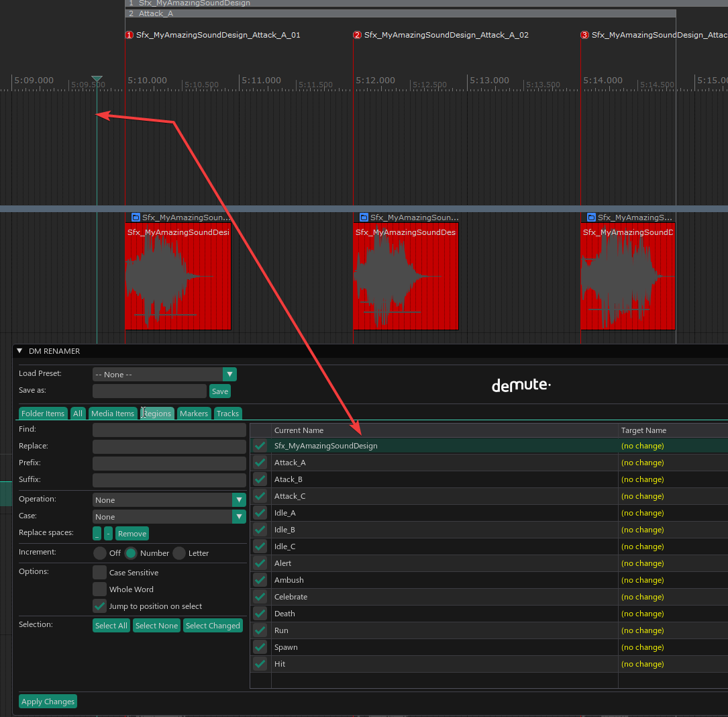
Task: Click the Prefix text field
Action: click(169, 463)
